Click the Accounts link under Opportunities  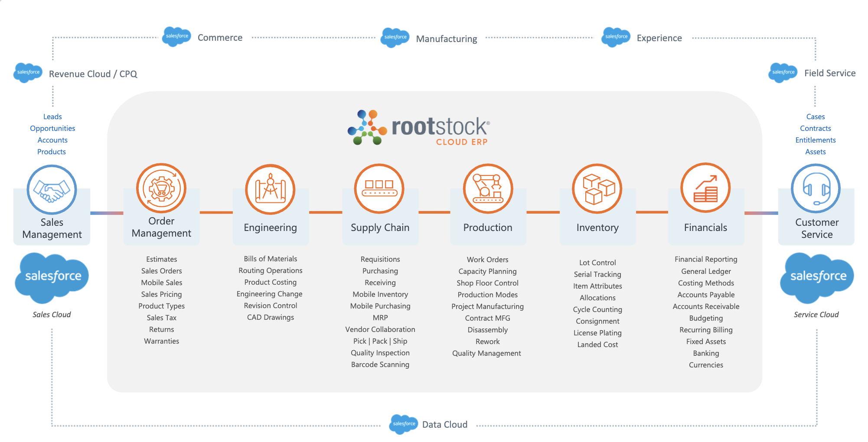pyautogui.click(x=52, y=140)
